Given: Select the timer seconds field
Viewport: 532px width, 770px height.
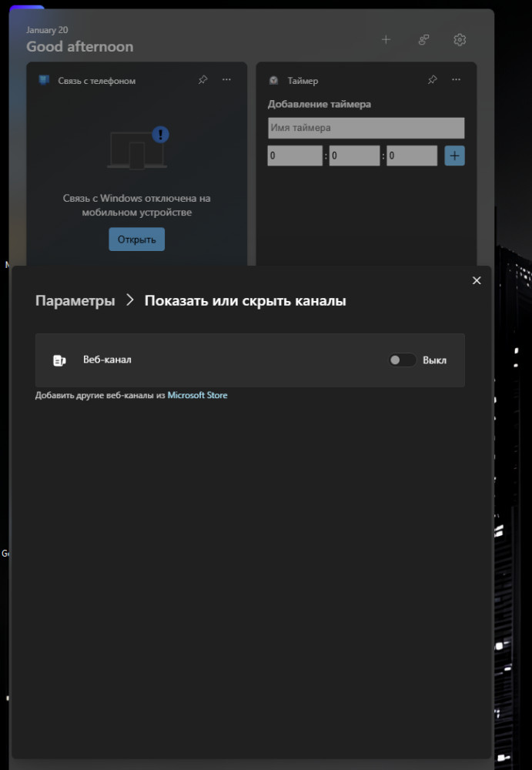Looking at the screenshot, I should [x=412, y=156].
